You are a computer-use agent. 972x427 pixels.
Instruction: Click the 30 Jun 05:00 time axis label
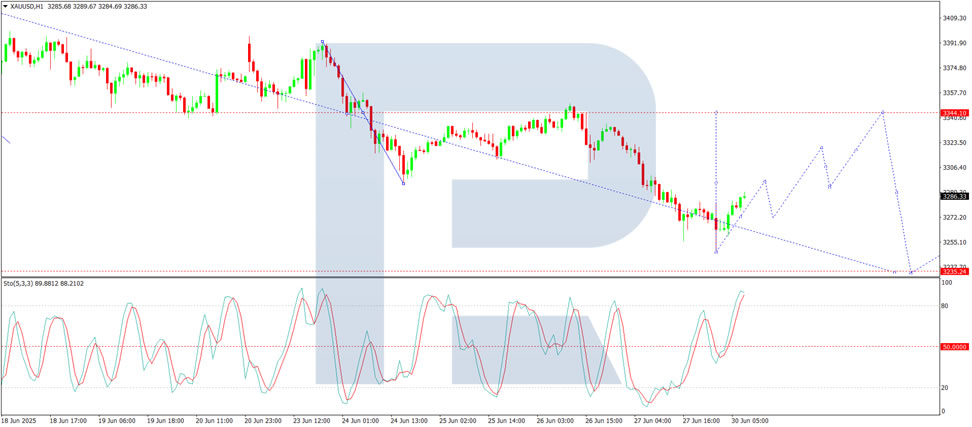[x=748, y=420]
